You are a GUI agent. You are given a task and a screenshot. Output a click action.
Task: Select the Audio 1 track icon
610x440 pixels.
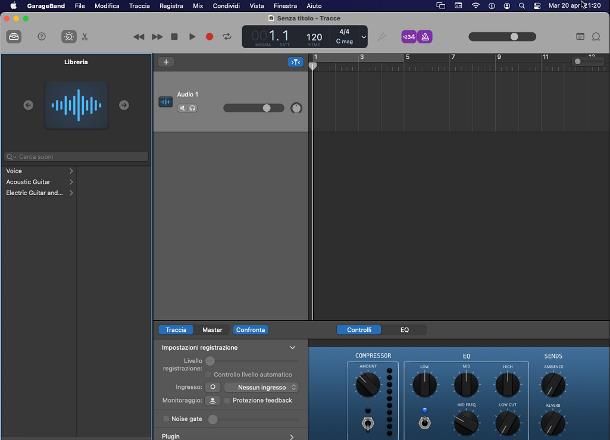166,102
